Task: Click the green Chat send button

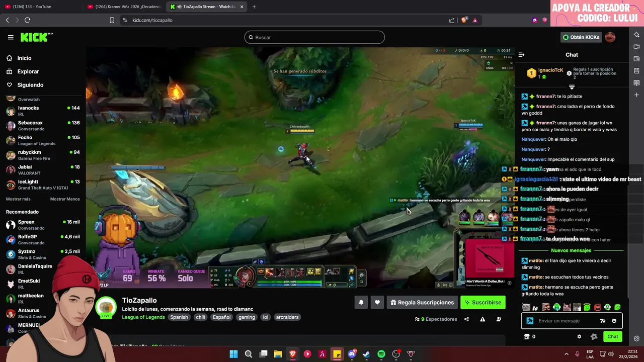Action: tap(612, 336)
